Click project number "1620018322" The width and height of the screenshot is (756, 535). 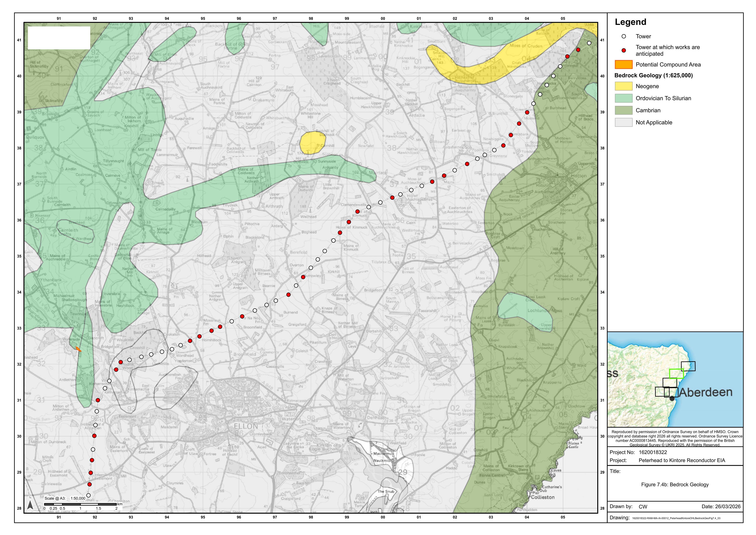coord(653,452)
